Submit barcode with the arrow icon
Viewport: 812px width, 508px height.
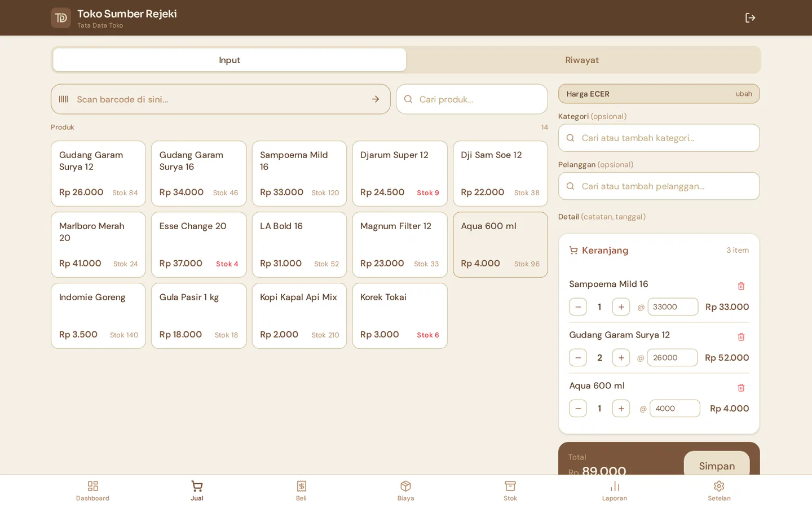376,99
